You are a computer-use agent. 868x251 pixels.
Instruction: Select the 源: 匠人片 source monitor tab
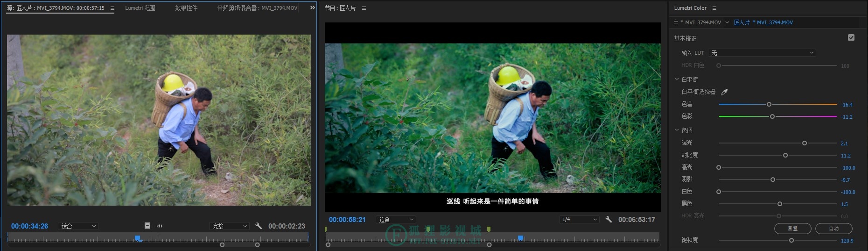56,8
